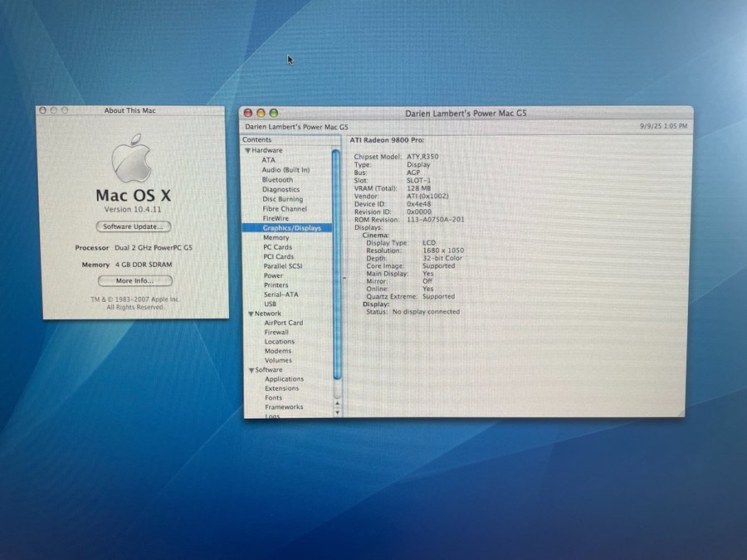Select Volumes under Network
The width and height of the screenshot is (747, 560).
(278, 361)
